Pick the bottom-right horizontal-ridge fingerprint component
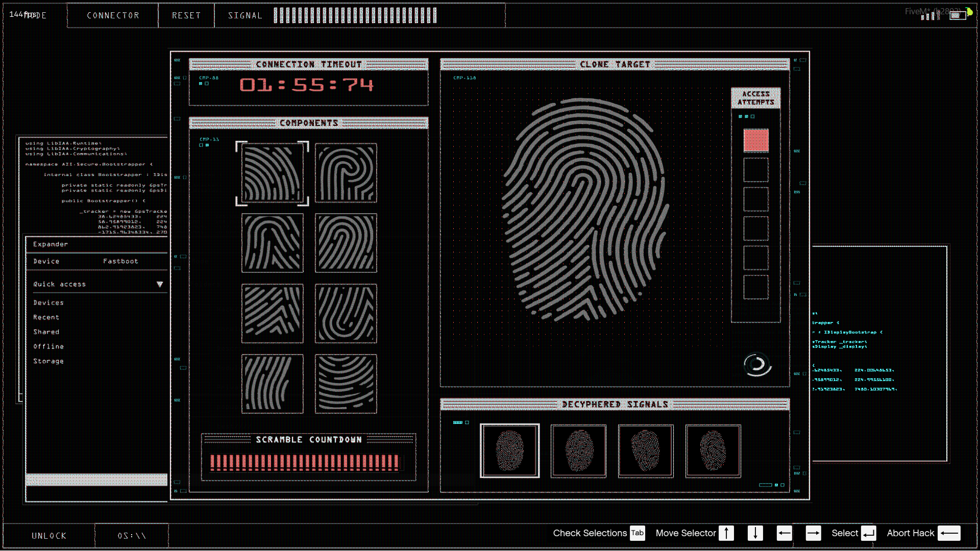 click(x=346, y=384)
